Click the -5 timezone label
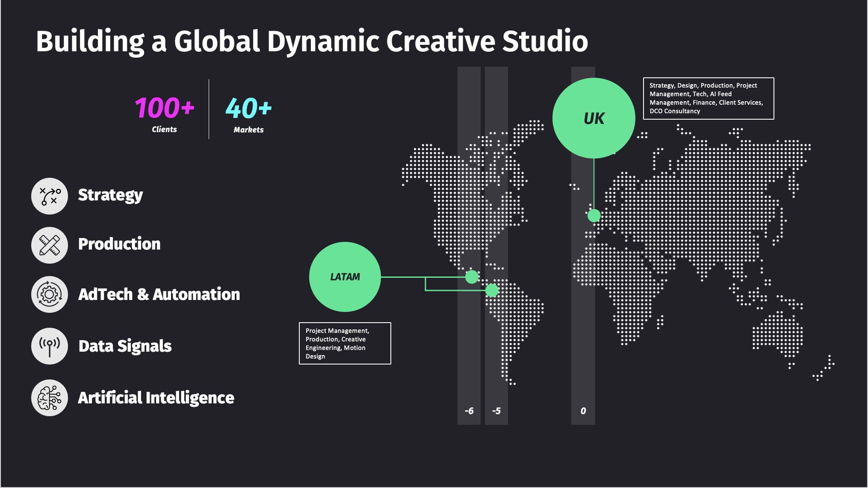 pyautogui.click(x=496, y=411)
